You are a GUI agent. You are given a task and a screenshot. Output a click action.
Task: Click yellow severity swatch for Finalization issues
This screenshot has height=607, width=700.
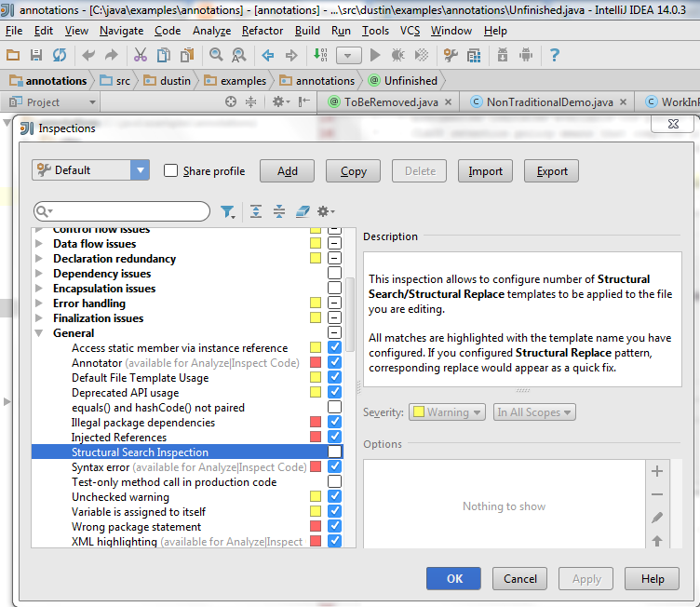tap(316, 317)
